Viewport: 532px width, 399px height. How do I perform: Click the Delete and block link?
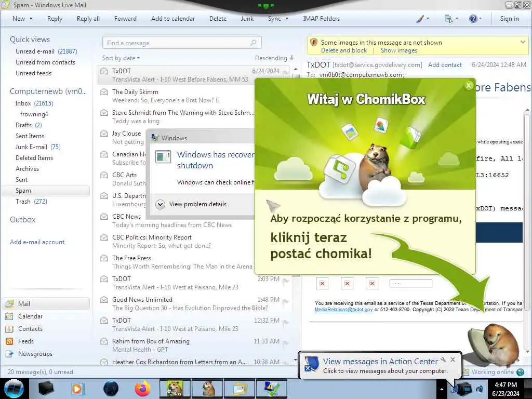[x=344, y=50]
